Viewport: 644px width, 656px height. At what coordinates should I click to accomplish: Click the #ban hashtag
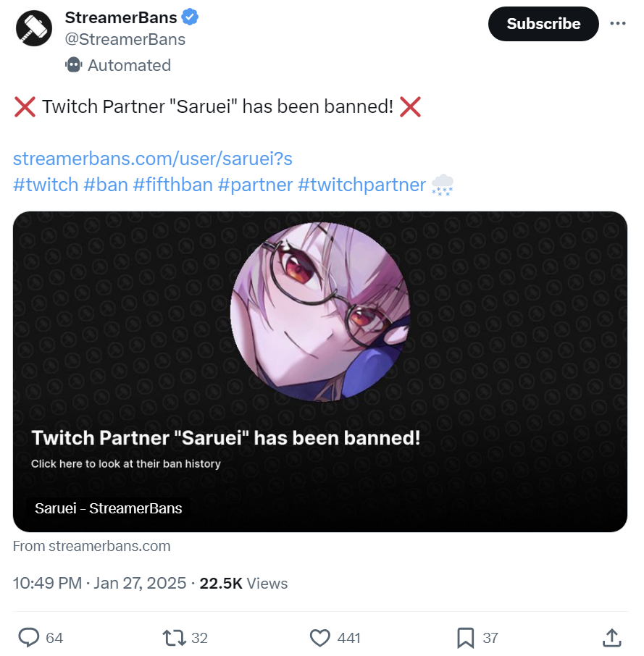pyautogui.click(x=106, y=185)
